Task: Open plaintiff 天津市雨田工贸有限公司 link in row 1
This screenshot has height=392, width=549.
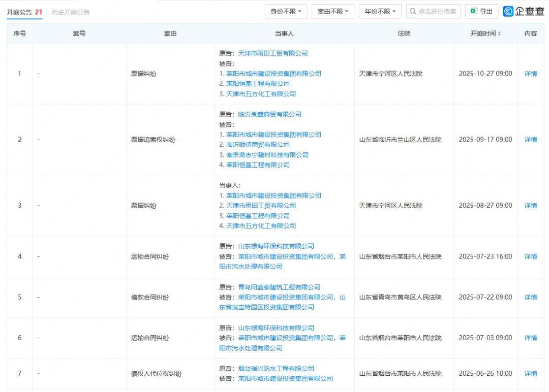Action: (x=273, y=53)
